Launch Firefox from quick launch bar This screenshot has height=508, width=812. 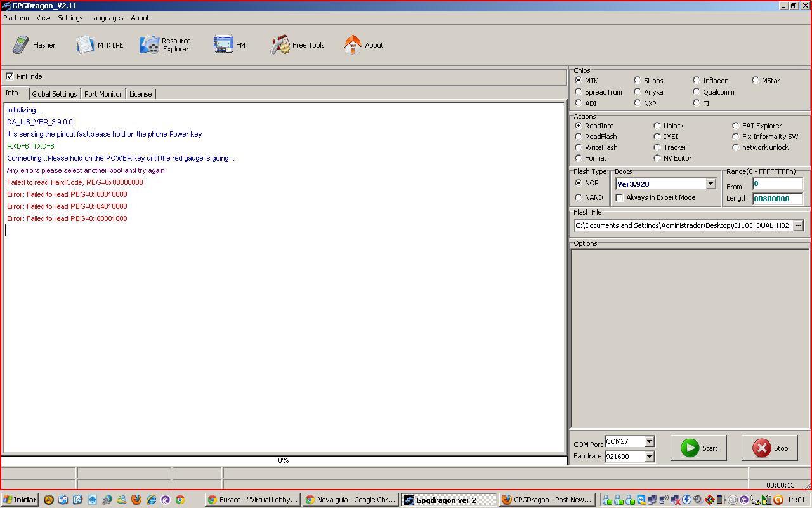(136, 500)
